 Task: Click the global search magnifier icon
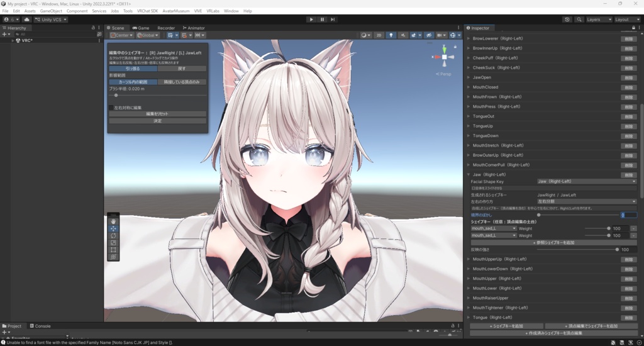[x=579, y=20]
